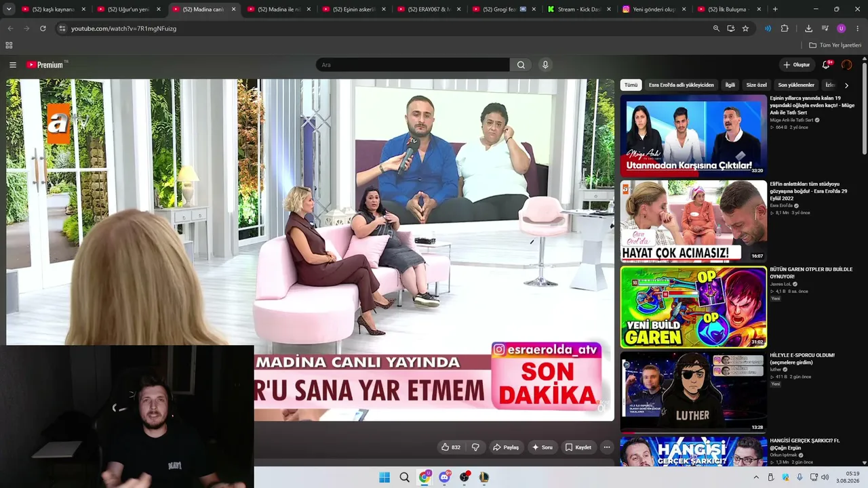Open the 'BÜTÜN GAREN OTPLER BU BUILDLE OYNUYOR!' title
The image size is (868, 488).
811,273
